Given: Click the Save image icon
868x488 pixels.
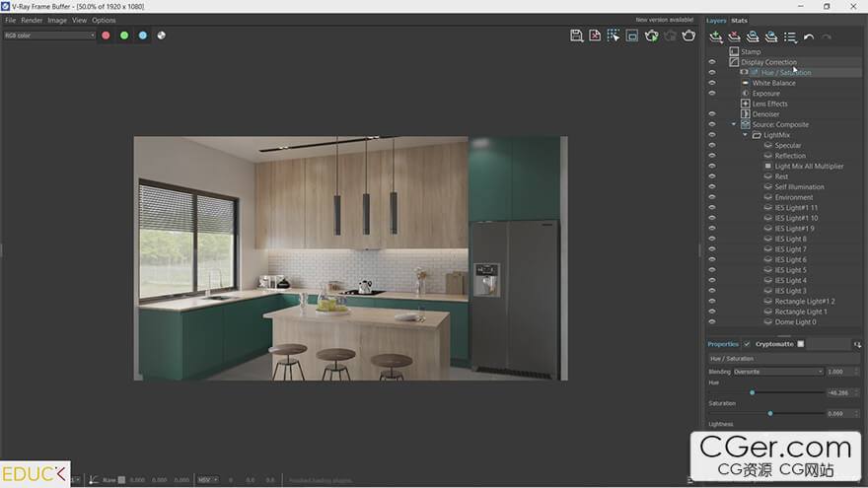Looking at the screenshot, I should click(576, 35).
